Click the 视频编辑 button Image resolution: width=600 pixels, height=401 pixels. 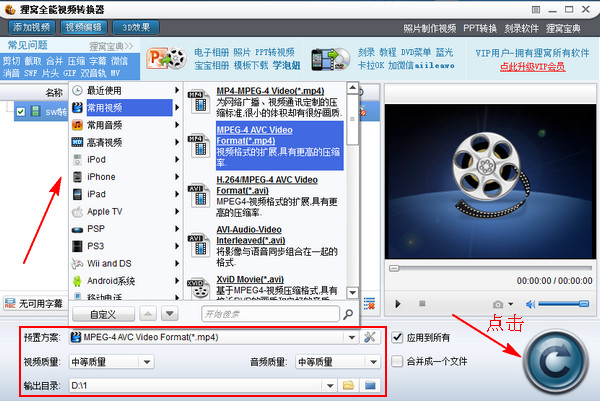coord(84,27)
